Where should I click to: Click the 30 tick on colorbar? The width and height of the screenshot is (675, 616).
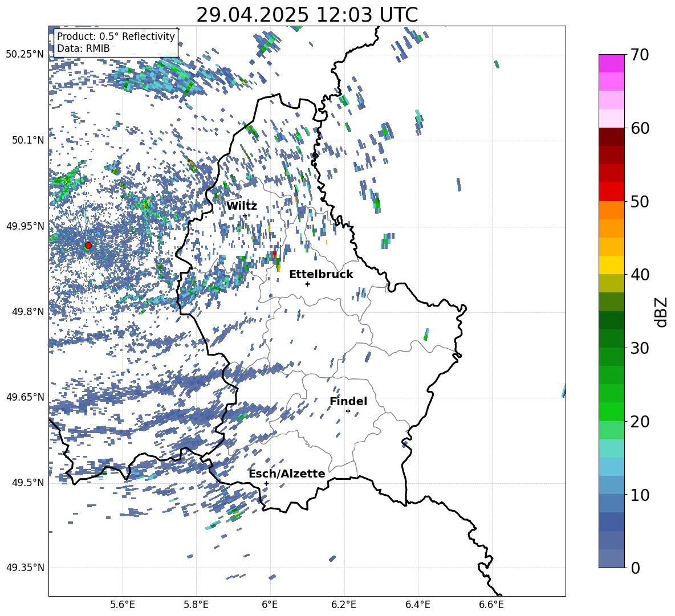640,348
